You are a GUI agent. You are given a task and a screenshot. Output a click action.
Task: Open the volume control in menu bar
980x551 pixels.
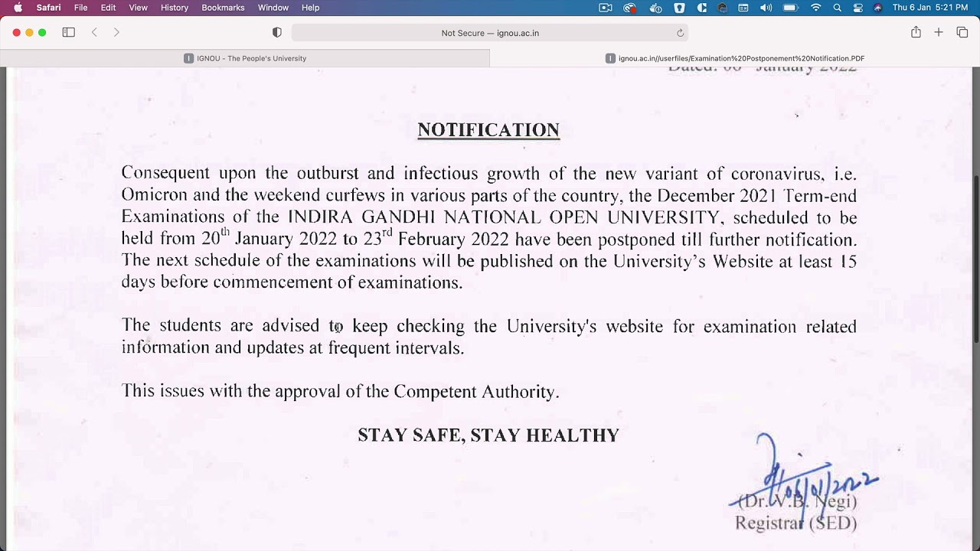point(766,8)
